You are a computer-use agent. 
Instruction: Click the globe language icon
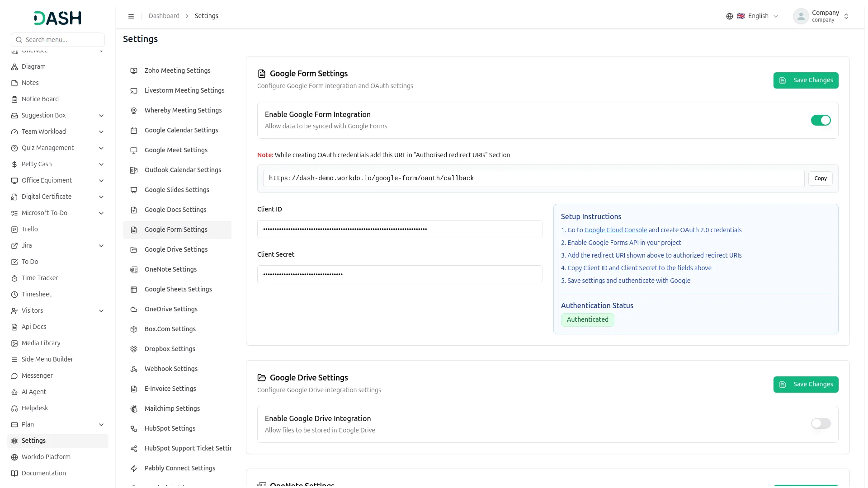tap(729, 16)
